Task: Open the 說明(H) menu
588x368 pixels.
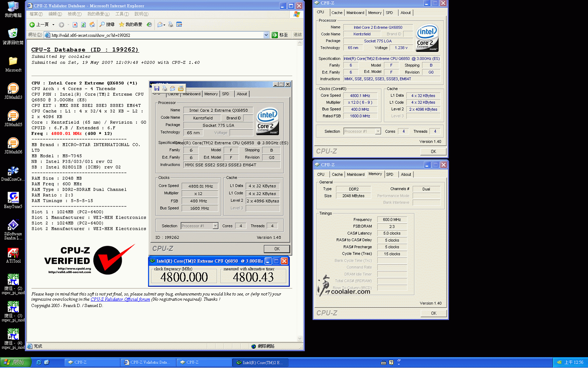Action: pos(141,14)
